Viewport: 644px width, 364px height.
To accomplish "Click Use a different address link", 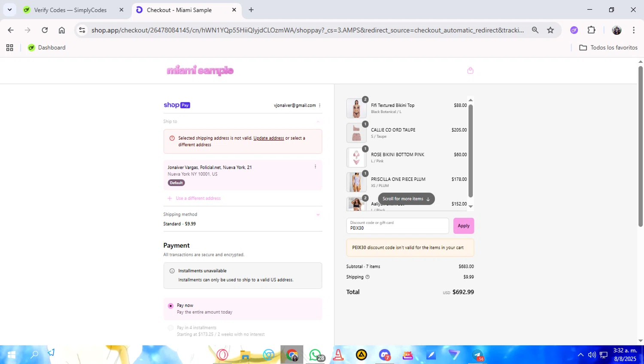I will (198, 198).
